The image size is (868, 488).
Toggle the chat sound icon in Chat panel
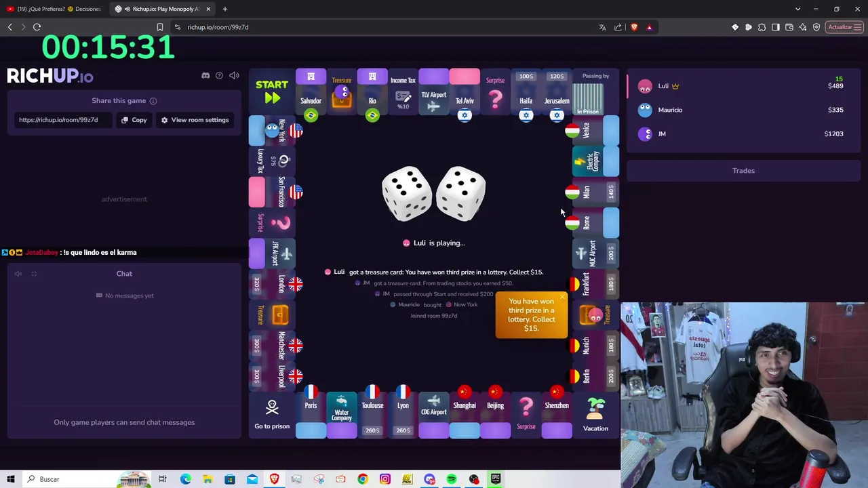click(x=18, y=274)
